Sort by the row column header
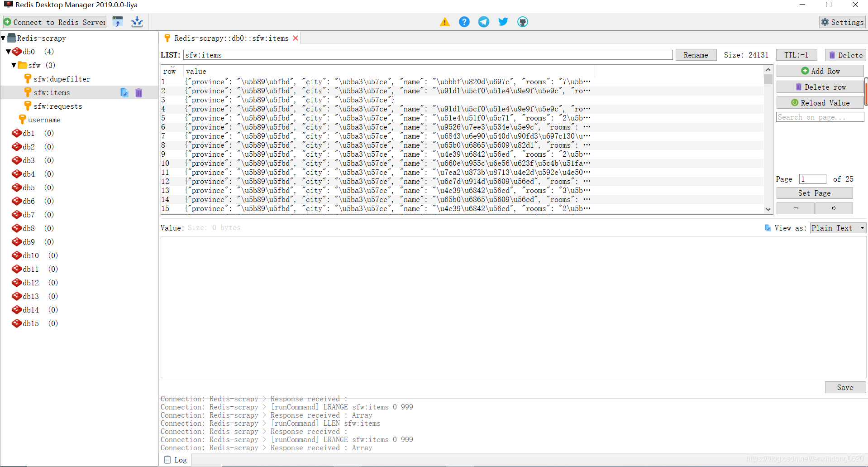Image resolution: width=868 pixels, height=467 pixels. pyautogui.click(x=172, y=71)
